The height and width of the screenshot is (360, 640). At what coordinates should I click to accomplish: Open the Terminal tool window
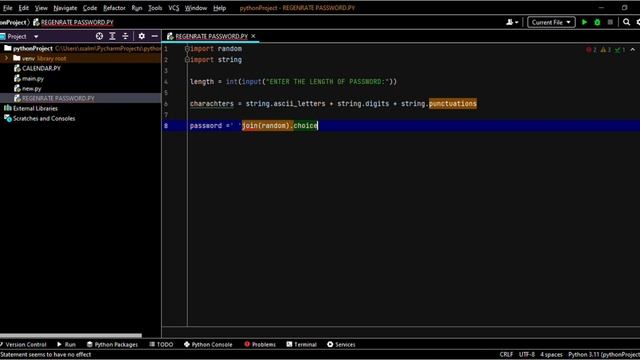pos(302,344)
